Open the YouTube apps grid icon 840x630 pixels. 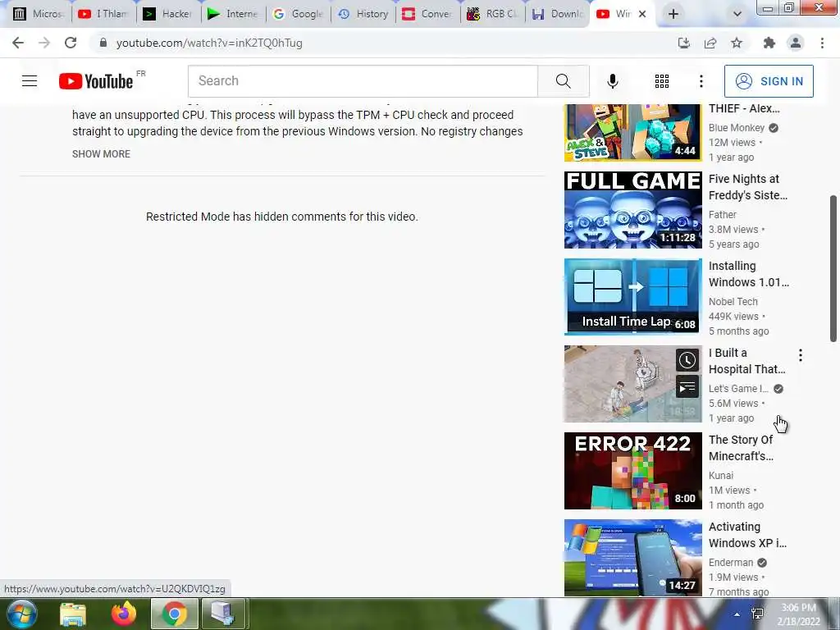[662, 81]
